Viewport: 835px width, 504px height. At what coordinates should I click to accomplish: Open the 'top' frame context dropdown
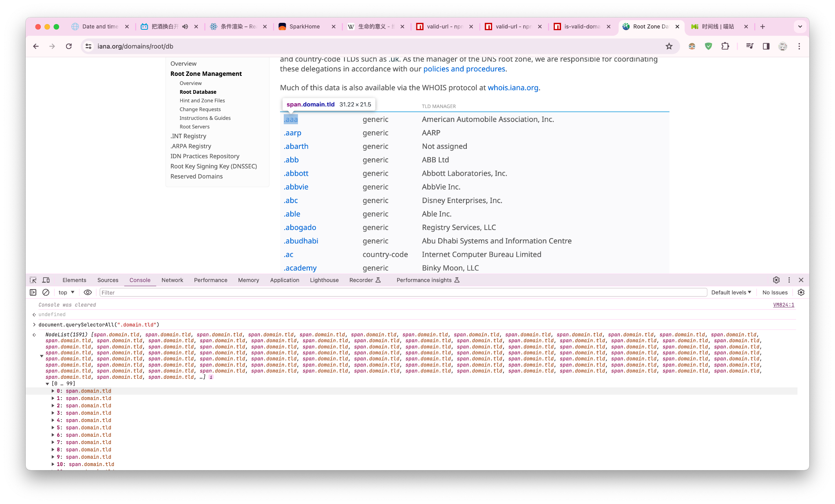tap(66, 292)
